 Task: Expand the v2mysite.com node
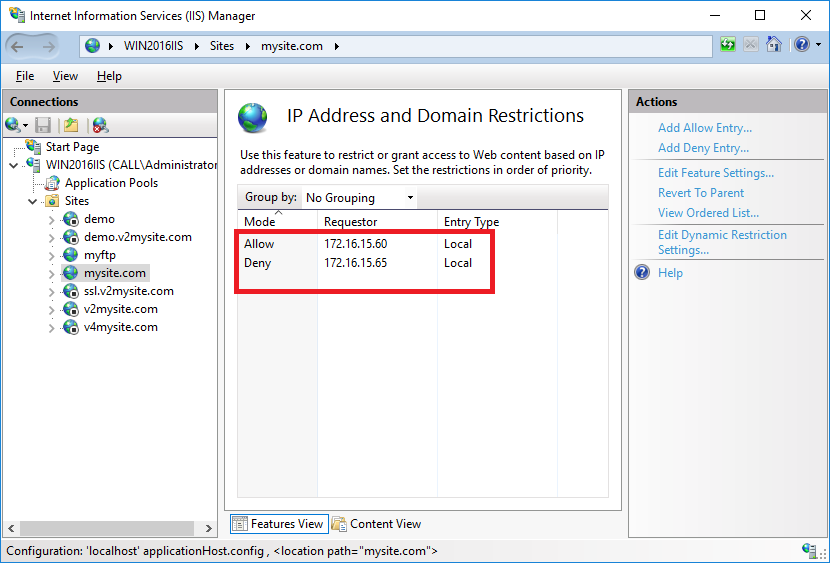pyautogui.click(x=51, y=310)
